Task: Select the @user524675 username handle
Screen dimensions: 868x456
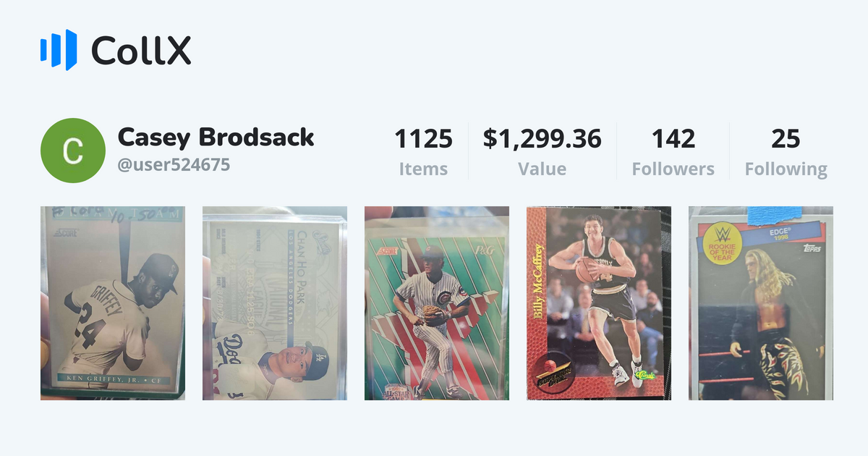Action: click(174, 165)
